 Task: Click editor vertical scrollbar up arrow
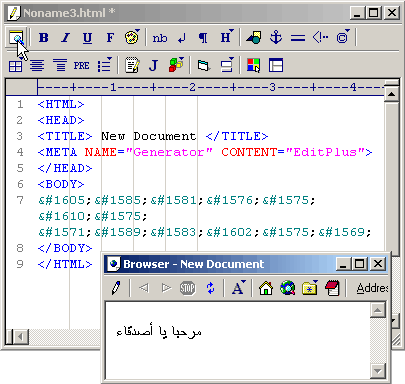pyautogui.click(x=391, y=95)
